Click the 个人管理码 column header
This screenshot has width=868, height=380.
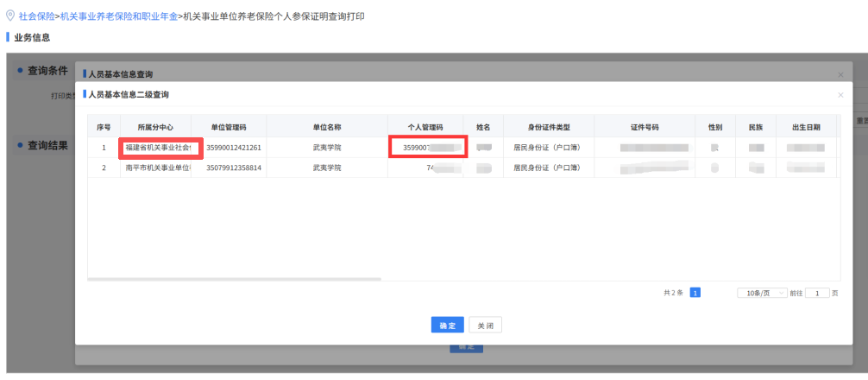(x=425, y=127)
